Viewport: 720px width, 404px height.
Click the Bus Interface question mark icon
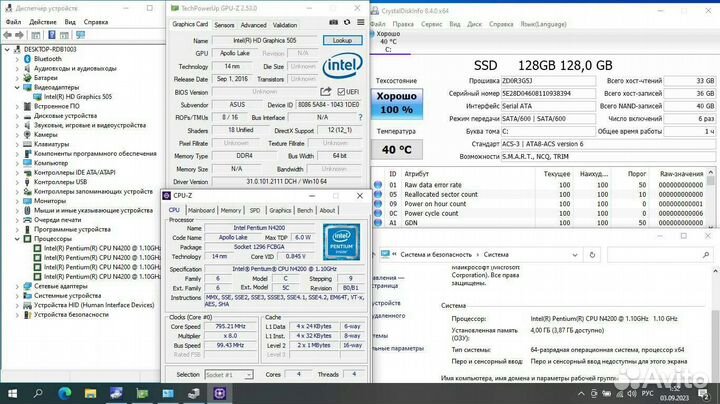click(x=360, y=118)
